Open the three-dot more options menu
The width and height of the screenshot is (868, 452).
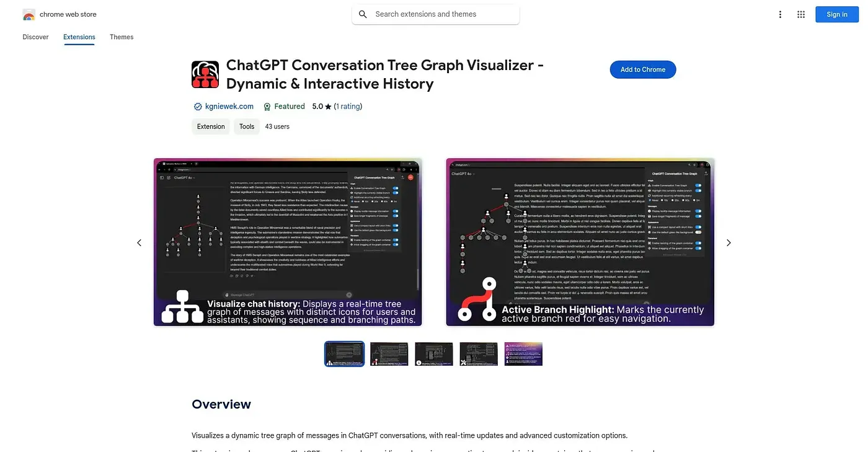click(780, 14)
